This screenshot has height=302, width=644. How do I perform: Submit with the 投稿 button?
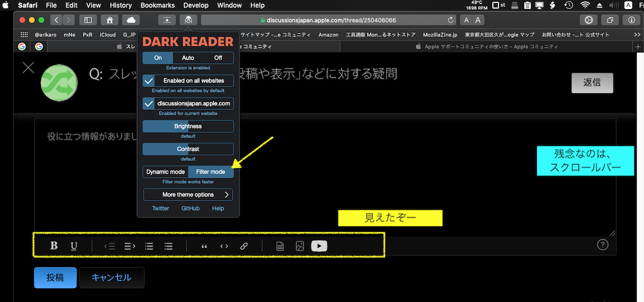(55, 278)
